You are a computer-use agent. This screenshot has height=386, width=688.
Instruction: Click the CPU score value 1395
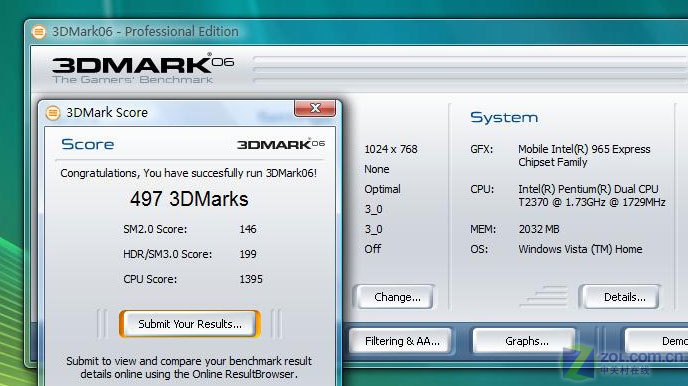(251, 279)
